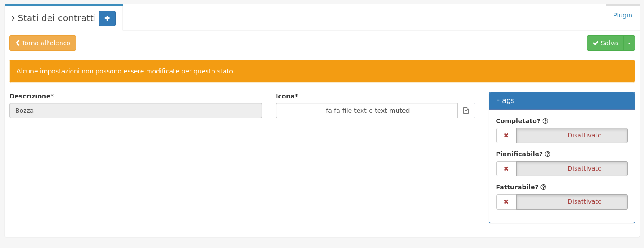Open the dropdown arrow beside Salva
Image resolution: width=644 pixels, height=248 pixels.
coord(629,43)
